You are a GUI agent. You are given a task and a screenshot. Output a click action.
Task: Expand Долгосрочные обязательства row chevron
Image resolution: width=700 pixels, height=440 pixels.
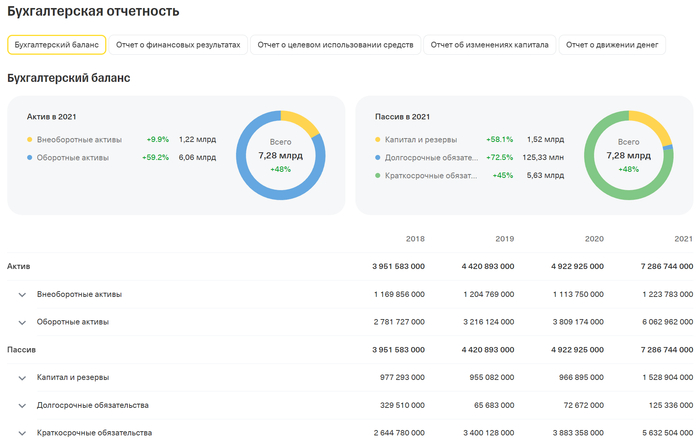pyautogui.click(x=21, y=405)
